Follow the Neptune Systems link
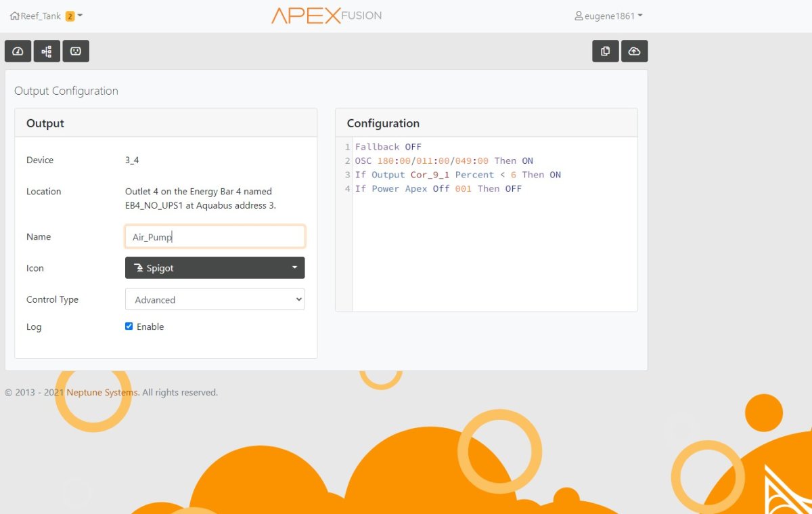812x514 pixels. click(x=102, y=392)
